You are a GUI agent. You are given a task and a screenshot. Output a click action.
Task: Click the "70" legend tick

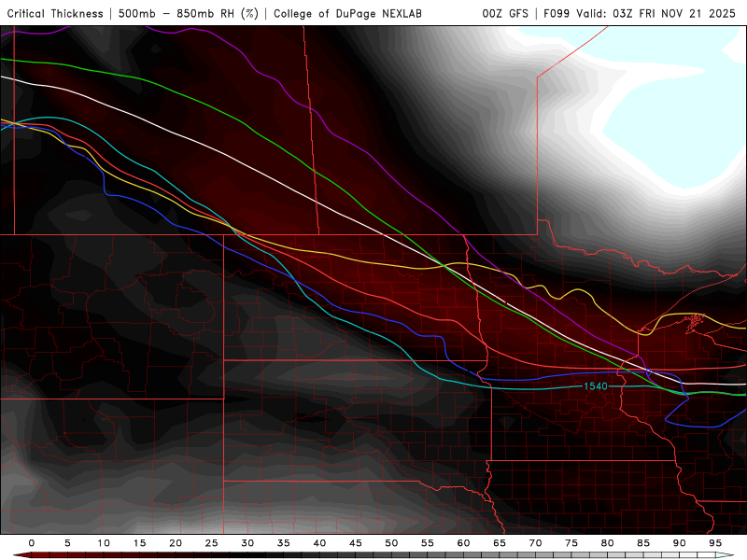point(535,543)
